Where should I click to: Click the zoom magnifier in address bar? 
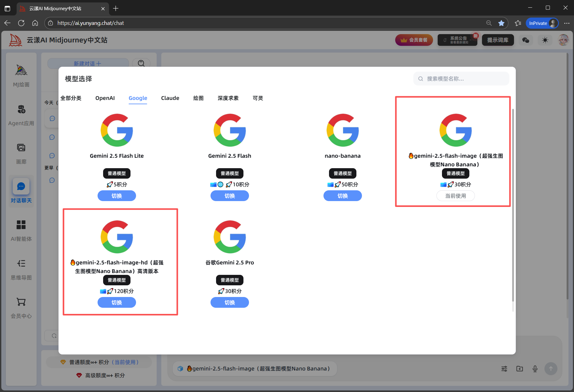tap(489, 23)
